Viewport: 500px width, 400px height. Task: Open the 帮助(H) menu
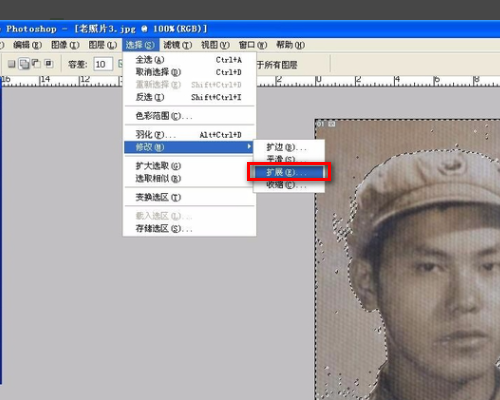[290, 45]
